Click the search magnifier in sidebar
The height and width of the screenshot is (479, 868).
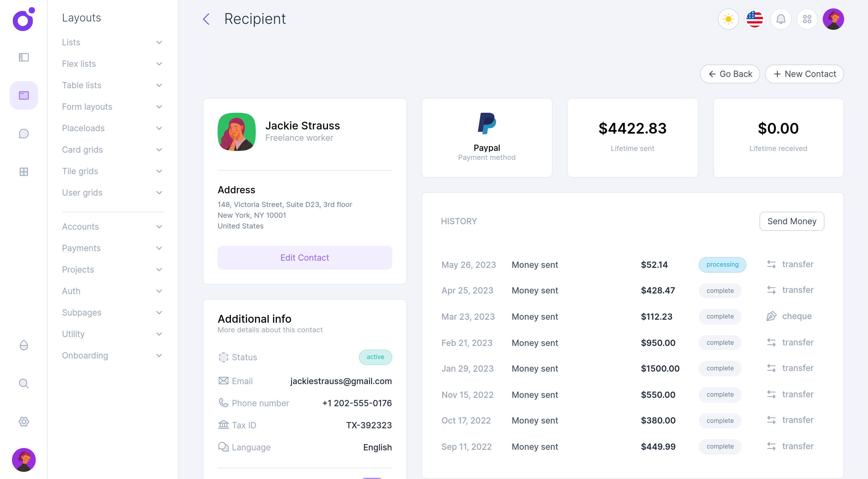24,383
